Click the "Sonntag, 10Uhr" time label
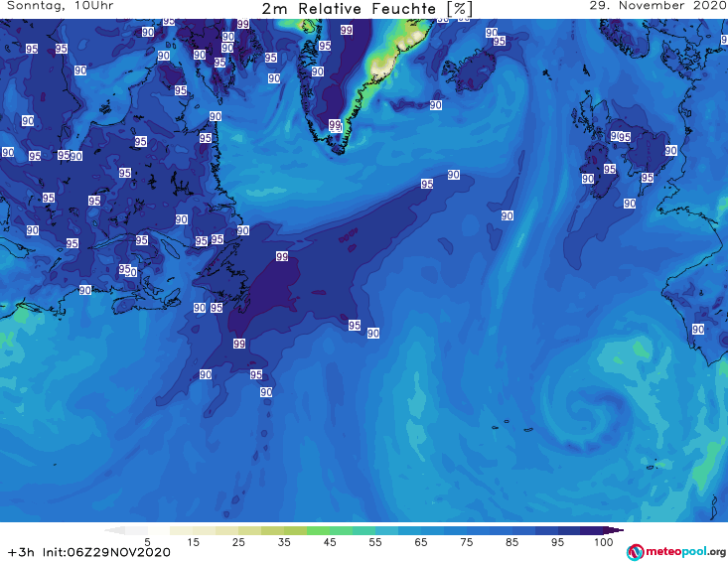This screenshot has height=562, width=728. point(60,6)
